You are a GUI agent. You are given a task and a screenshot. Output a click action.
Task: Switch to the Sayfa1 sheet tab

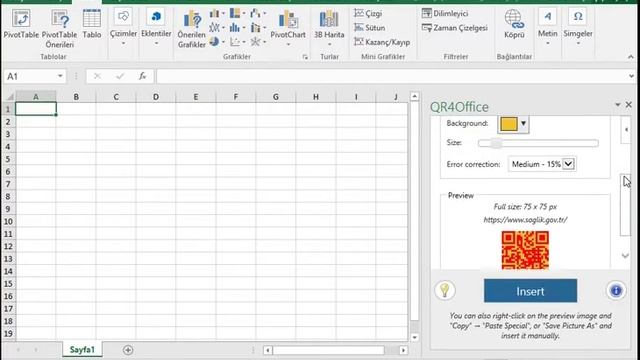coord(82,350)
